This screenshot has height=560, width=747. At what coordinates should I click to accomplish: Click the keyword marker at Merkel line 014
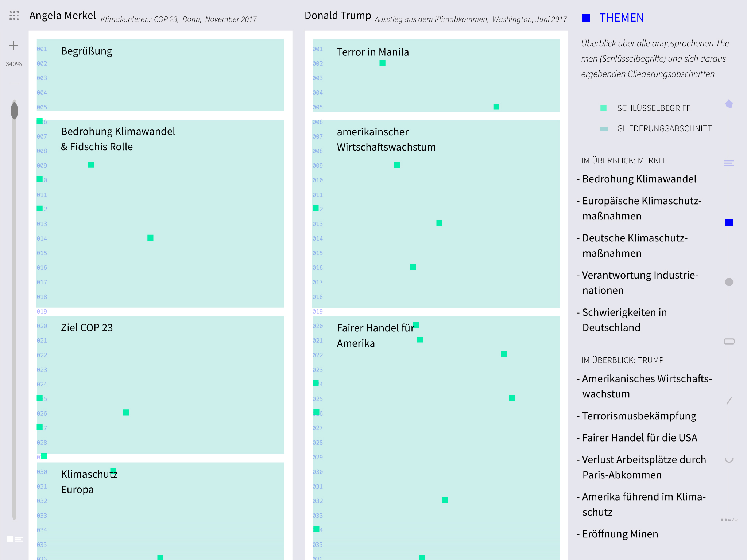[x=150, y=238]
